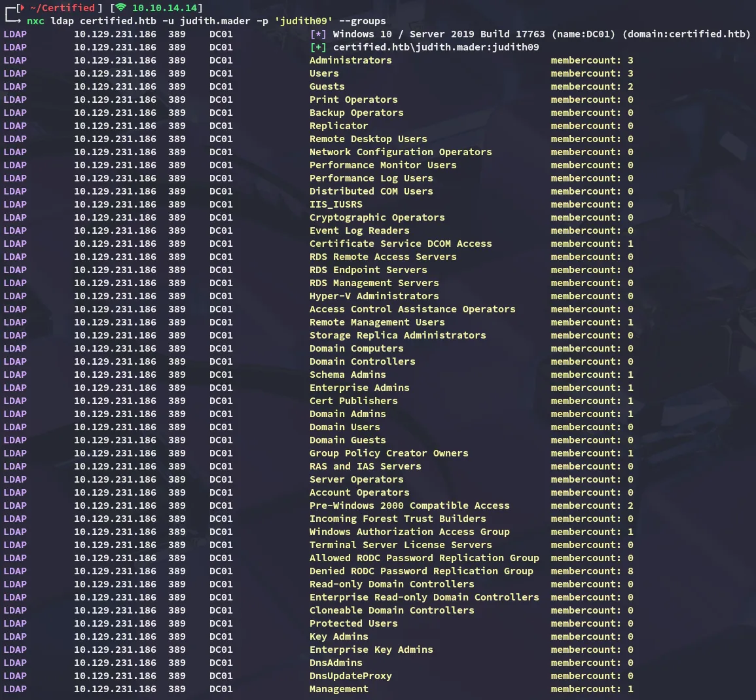
Task: Select the Domain Admins group name
Action: [x=348, y=414]
